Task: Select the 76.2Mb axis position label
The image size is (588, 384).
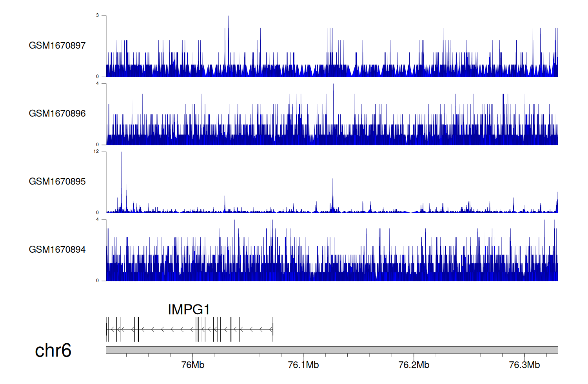Action: [414, 365]
